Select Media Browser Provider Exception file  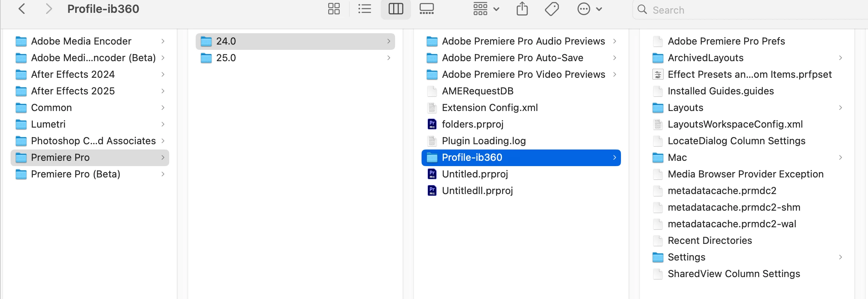(747, 174)
